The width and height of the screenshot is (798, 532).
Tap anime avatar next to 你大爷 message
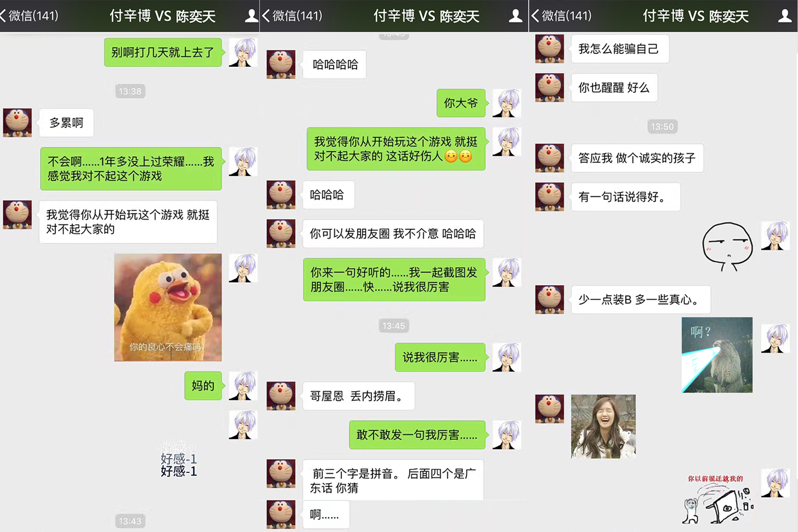point(507,103)
